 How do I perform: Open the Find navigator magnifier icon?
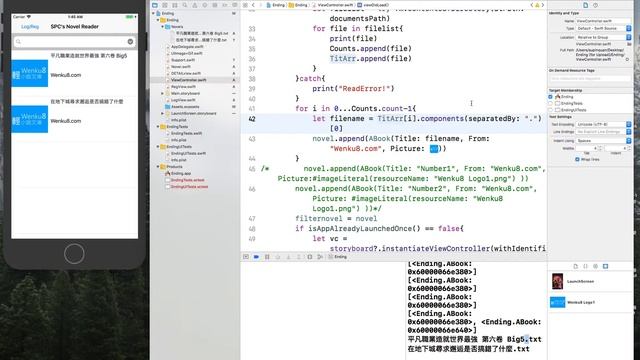coord(184,5)
